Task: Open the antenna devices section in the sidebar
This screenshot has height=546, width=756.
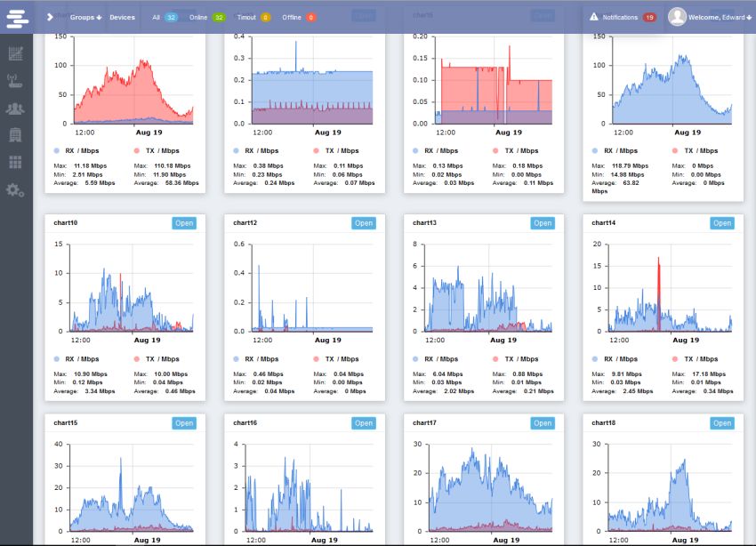Action: 15,81
